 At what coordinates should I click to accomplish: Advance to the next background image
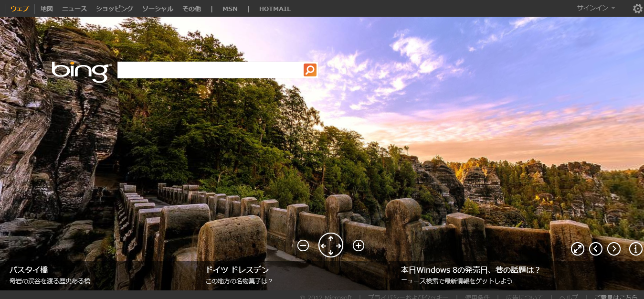click(x=614, y=249)
